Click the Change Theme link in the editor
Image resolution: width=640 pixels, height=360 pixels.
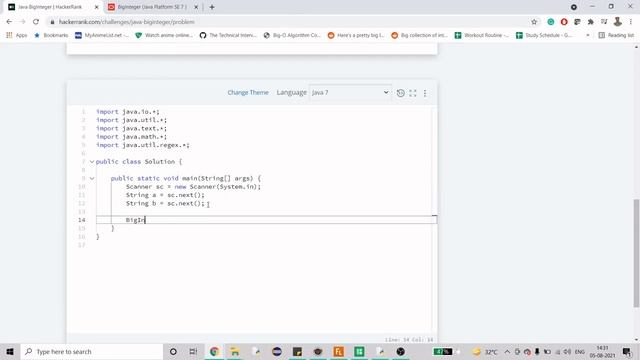[248, 93]
